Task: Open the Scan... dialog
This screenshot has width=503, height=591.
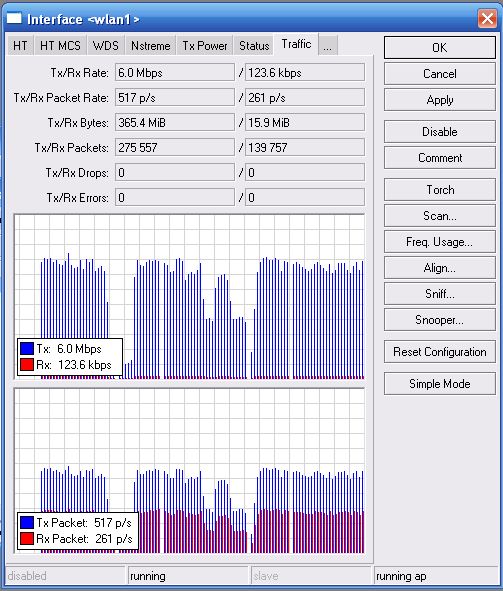Action: tap(440, 216)
